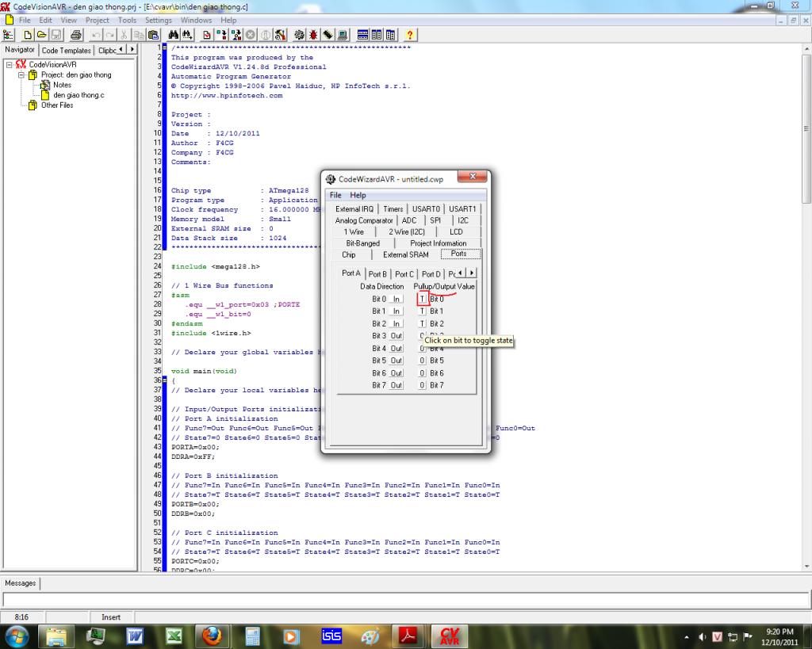Select Port B tab
The height and width of the screenshot is (649, 812).
(377, 274)
